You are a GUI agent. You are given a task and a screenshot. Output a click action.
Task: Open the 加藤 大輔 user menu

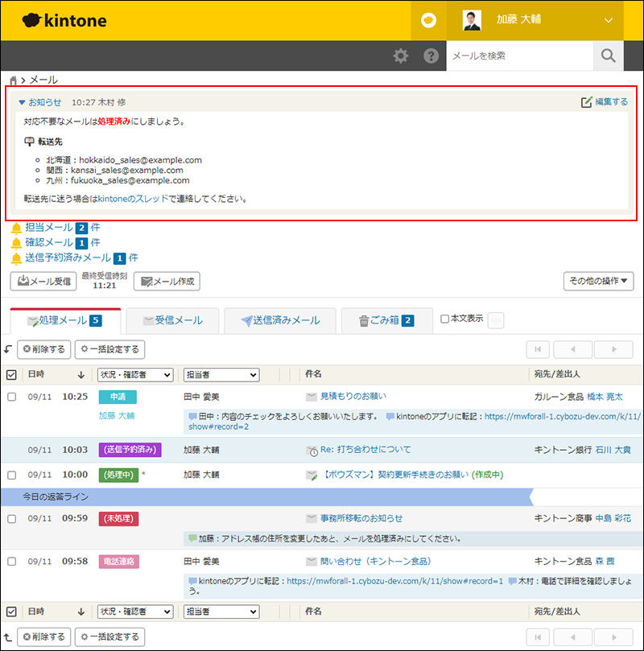538,21
